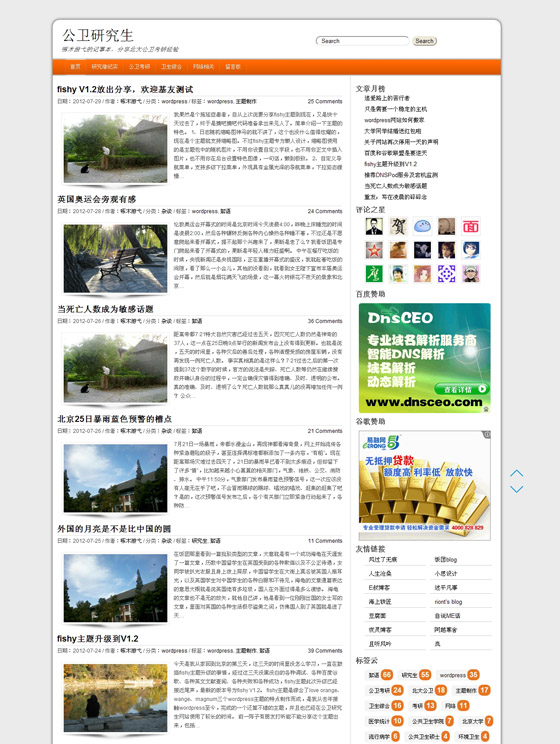This screenshot has height=744, width=560.
Task: Select the 'wordpress 35' tag
Action: (x=459, y=675)
